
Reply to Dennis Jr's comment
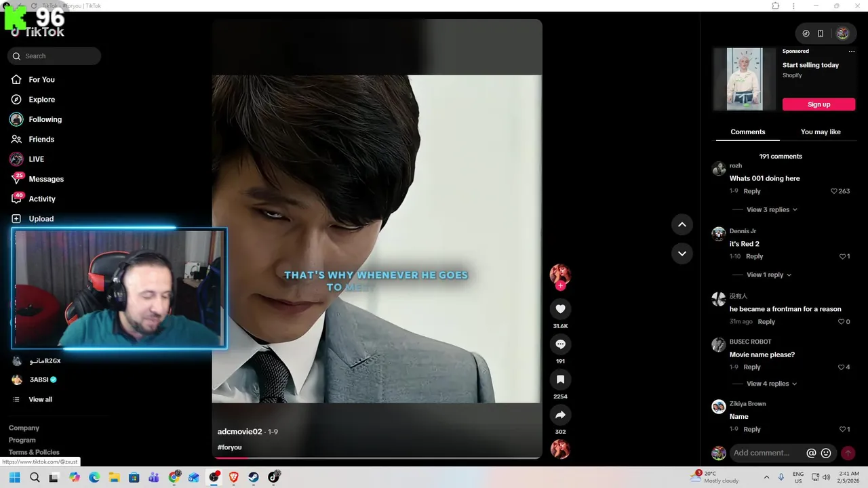(755, 256)
